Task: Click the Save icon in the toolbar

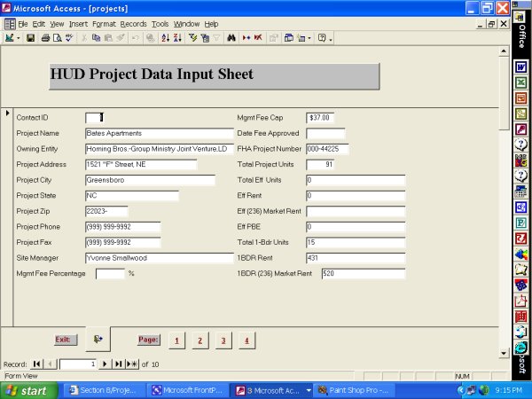Action: point(30,39)
